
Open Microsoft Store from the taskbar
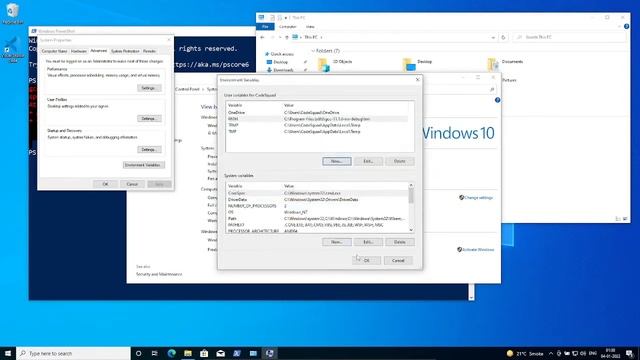(x=204, y=353)
